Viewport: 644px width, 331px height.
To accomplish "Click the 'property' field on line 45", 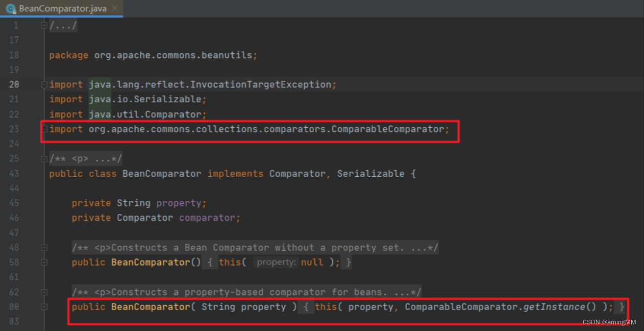I will (179, 203).
